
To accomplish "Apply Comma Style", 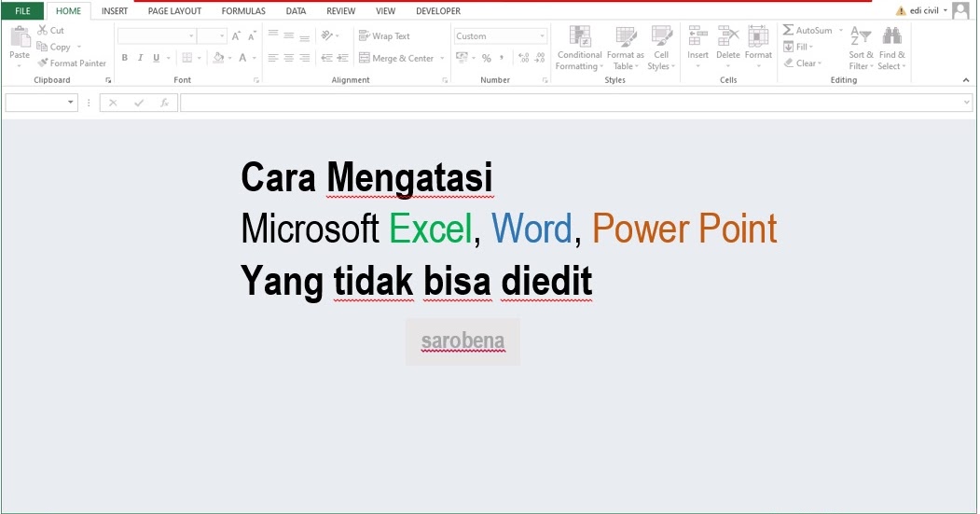I will pyautogui.click(x=502, y=58).
